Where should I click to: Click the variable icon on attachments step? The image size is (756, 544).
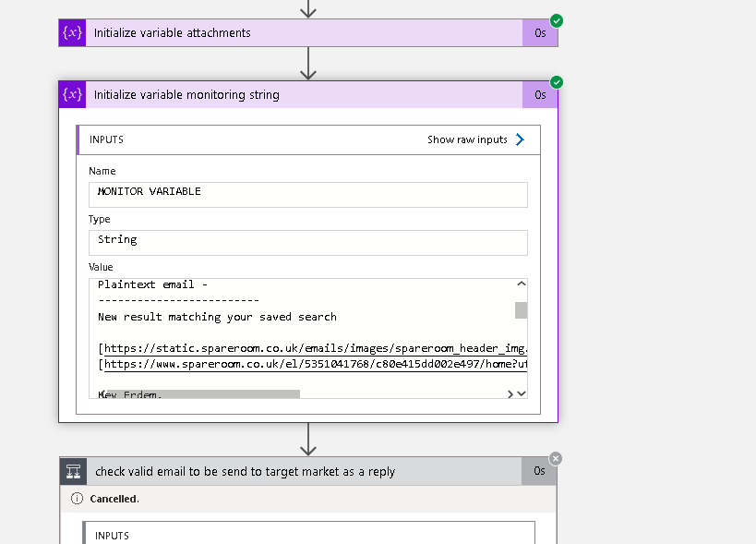[72, 33]
